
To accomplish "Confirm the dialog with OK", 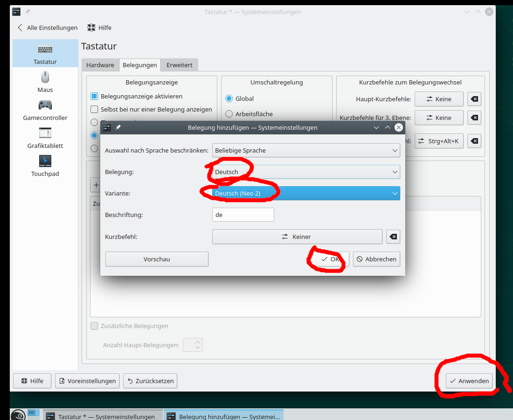I will (x=330, y=259).
